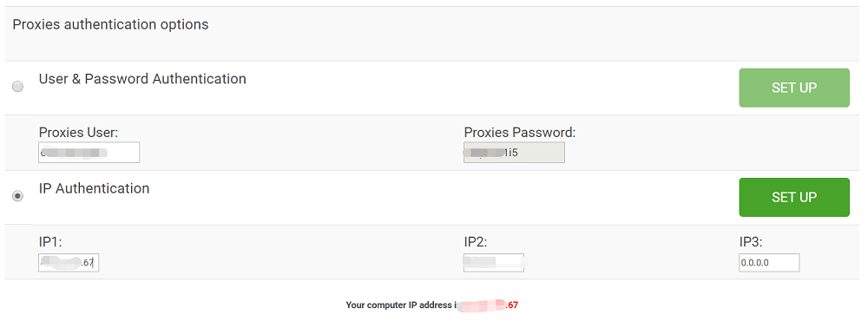Select the IP Authentication radio button

pos(17,196)
